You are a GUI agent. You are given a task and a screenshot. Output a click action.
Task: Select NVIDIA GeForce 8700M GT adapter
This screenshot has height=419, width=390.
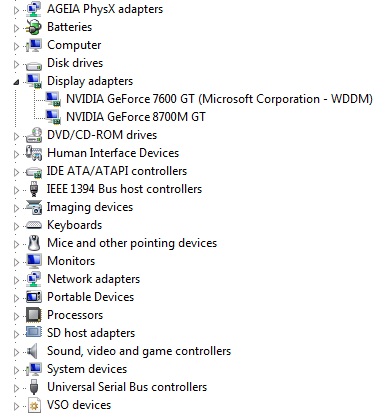(x=136, y=117)
